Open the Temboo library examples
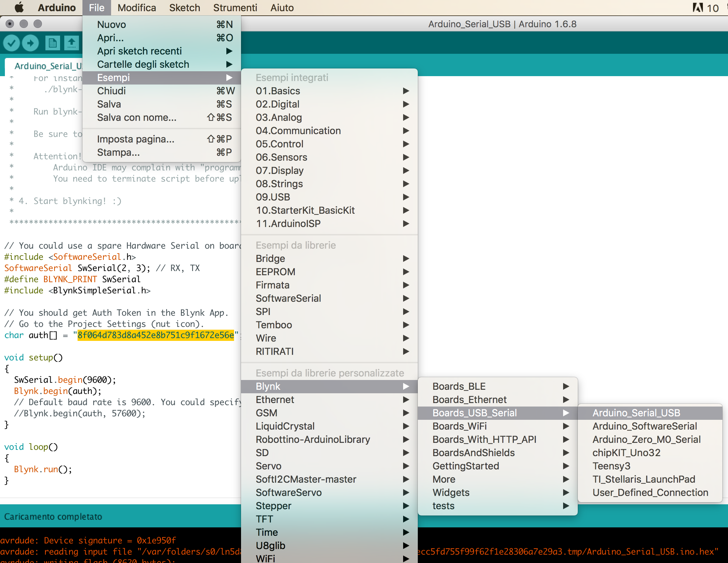The image size is (728, 563). (x=329, y=325)
